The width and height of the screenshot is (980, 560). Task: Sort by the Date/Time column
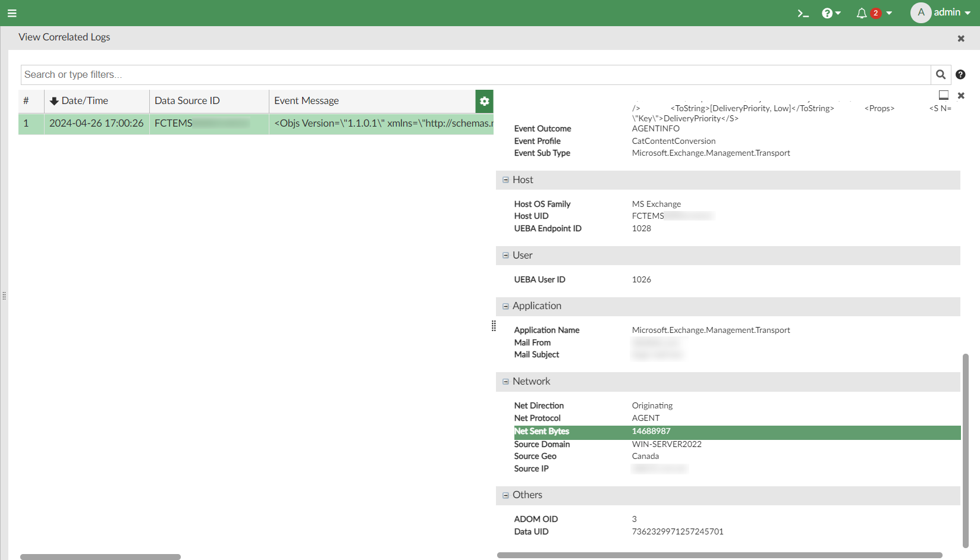(84, 101)
